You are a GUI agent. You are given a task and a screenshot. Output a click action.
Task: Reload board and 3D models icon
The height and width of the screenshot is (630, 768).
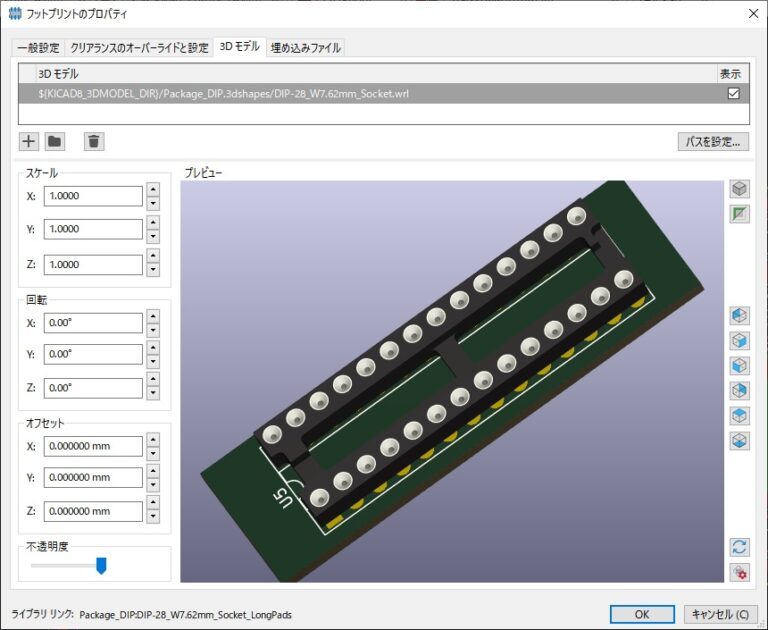tap(740, 547)
